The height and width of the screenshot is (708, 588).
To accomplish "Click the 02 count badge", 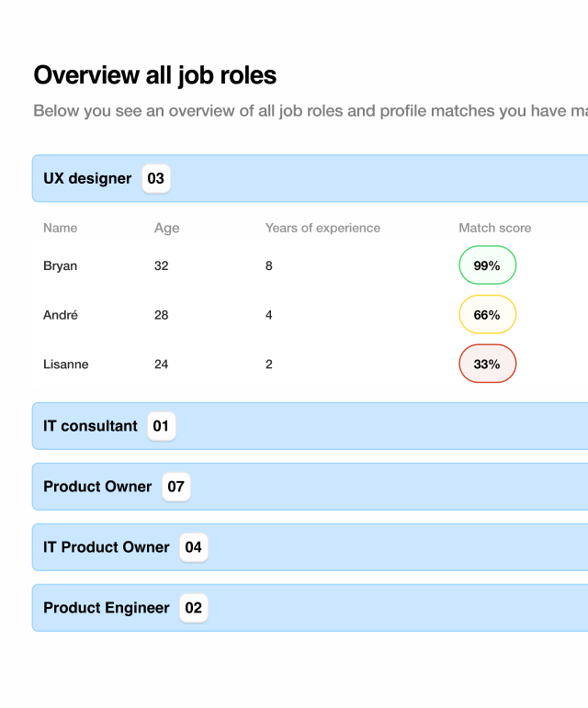I will tap(193, 608).
